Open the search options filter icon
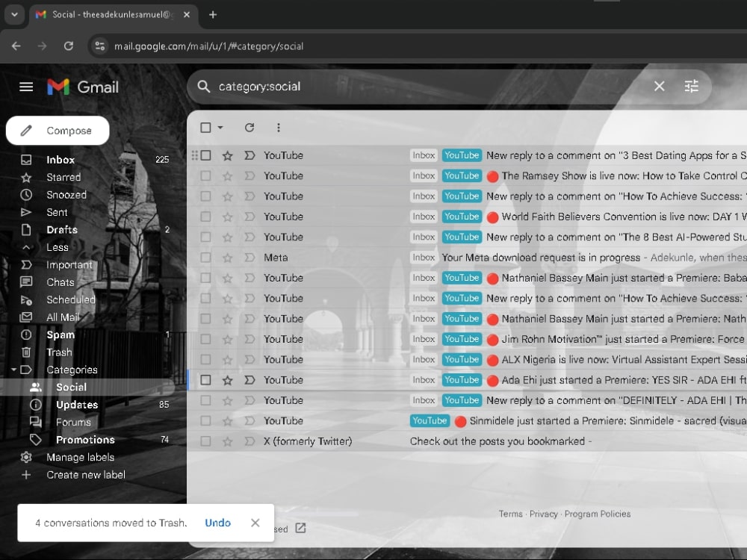The image size is (747, 560). click(x=691, y=86)
